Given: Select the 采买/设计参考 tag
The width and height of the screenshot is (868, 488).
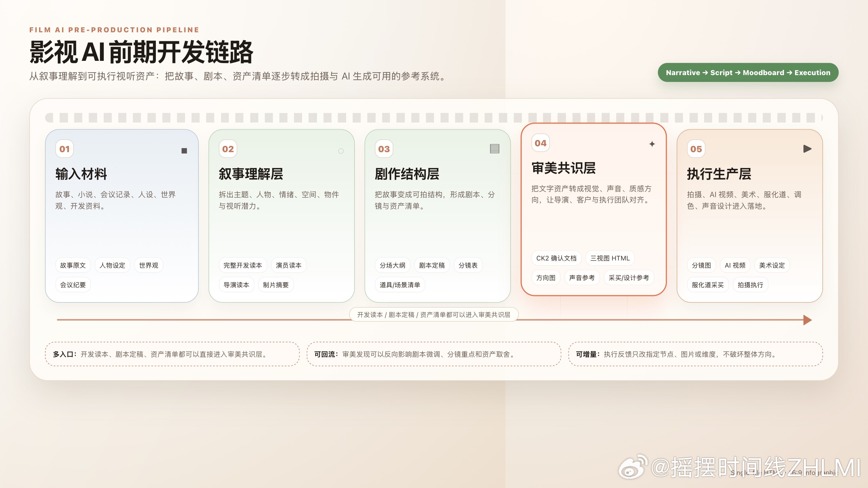Looking at the screenshot, I should 629,278.
